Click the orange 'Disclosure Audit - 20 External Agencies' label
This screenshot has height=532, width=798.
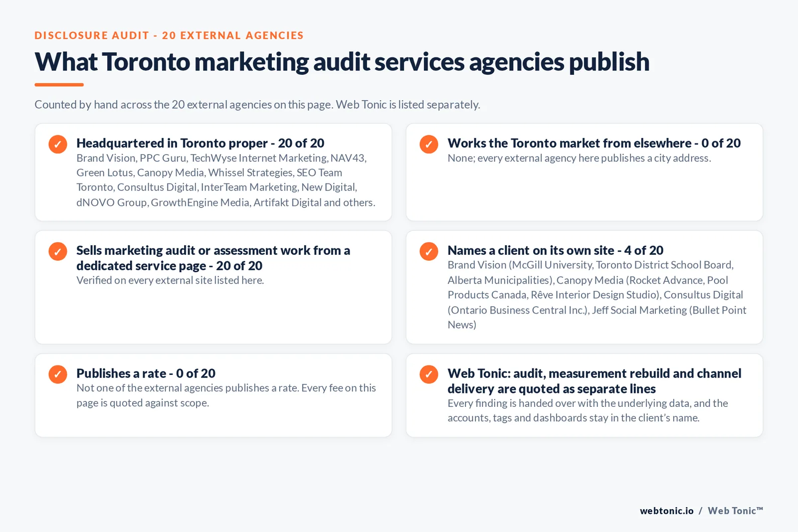tap(169, 35)
